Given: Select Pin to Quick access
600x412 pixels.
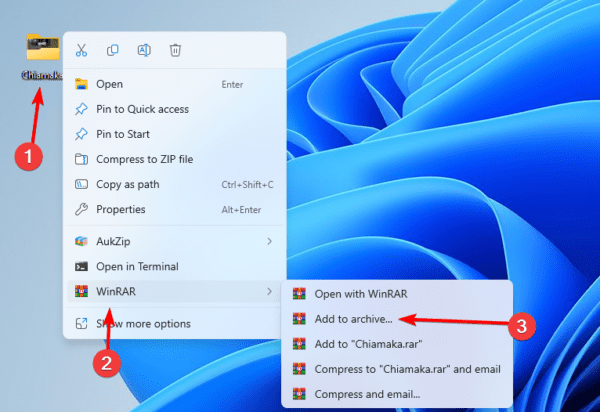Looking at the screenshot, I should coord(175,109).
